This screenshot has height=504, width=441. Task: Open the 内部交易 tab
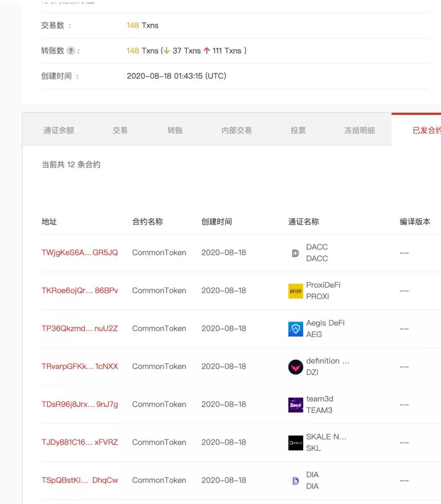pyautogui.click(x=236, y=130)
